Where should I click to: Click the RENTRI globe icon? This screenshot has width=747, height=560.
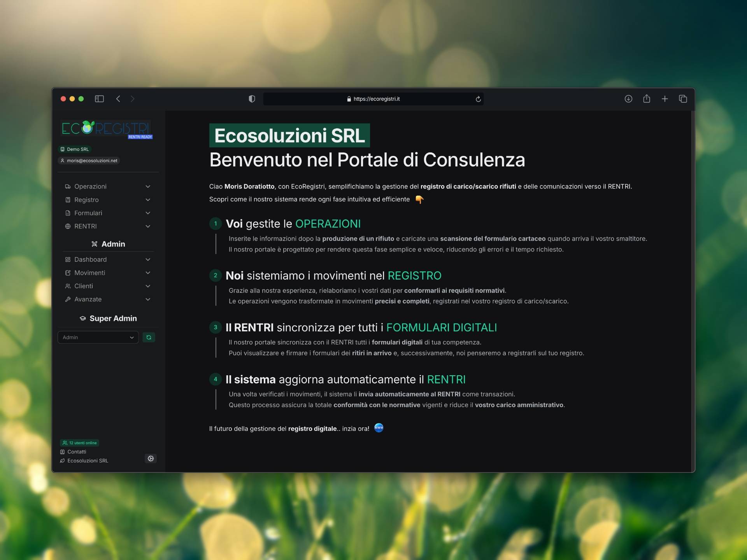click(x=68, y=226)
